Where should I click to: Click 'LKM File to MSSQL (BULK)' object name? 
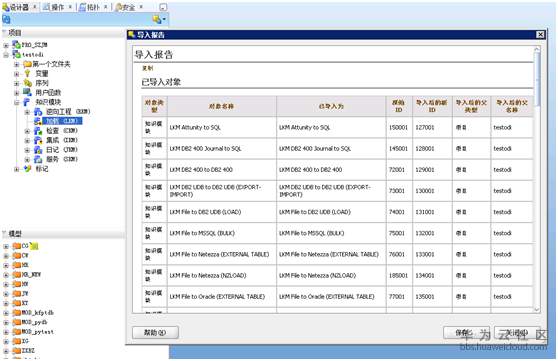click(202, 233)
